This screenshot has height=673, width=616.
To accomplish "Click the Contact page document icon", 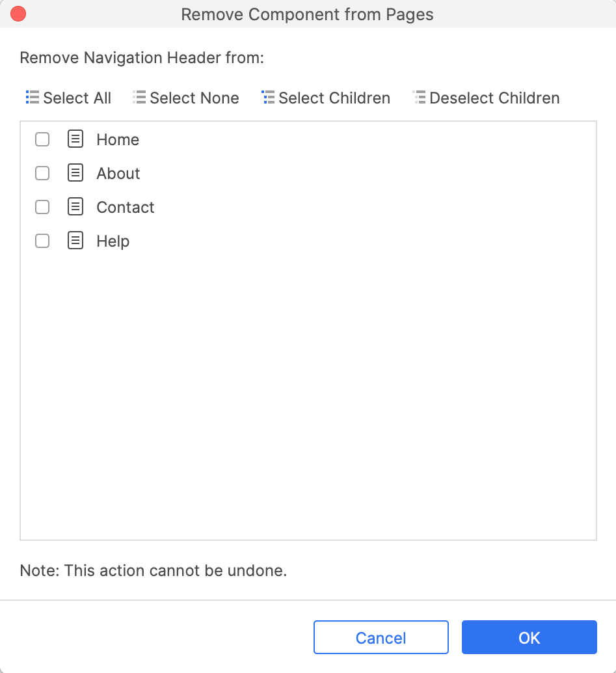I will point(75,207).
